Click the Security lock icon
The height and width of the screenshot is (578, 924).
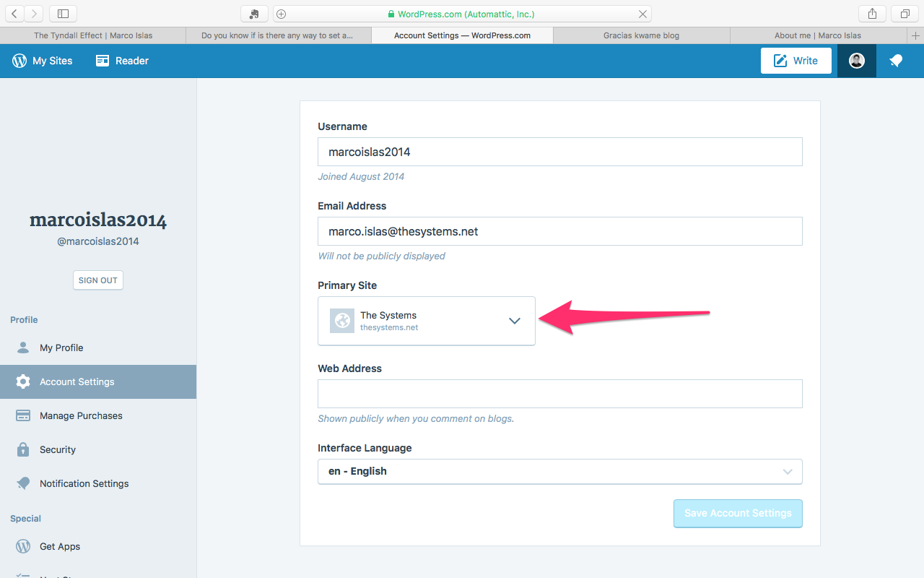click(x=23, y=449)
